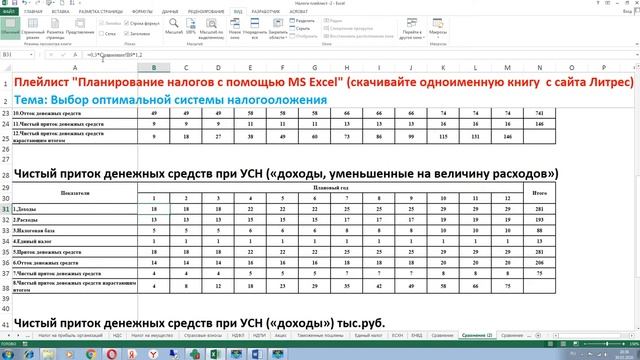Save the workbook from quick access toolbar
The width and height of the screenshot is (640, 360).
click(x=14, y=3)
